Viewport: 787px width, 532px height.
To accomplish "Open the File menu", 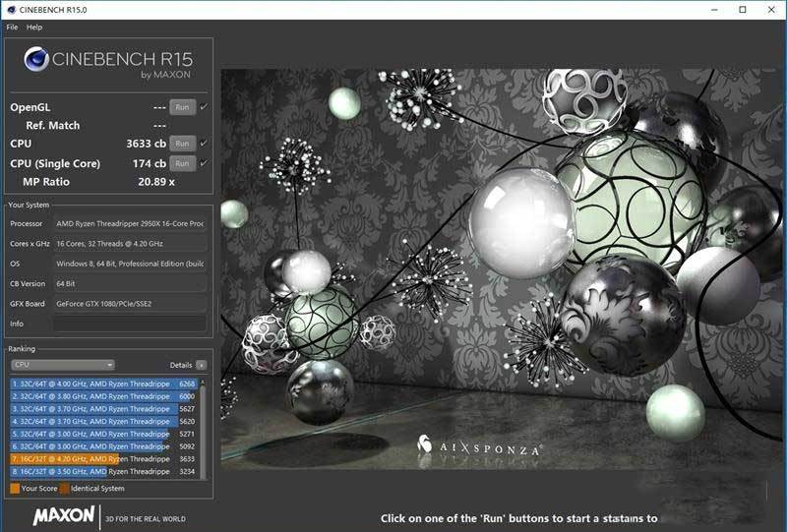I will click(x=12, y=27).
